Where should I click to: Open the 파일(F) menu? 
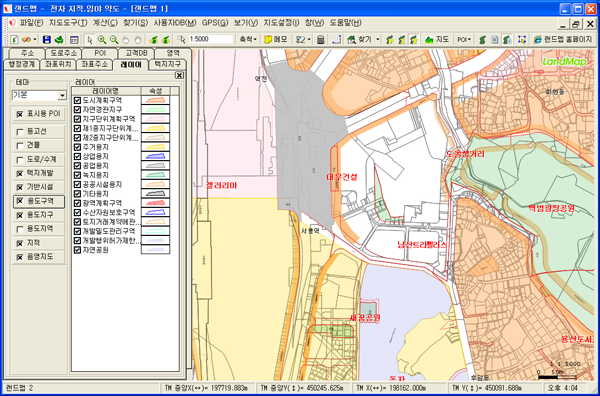[x=31, y=23]
